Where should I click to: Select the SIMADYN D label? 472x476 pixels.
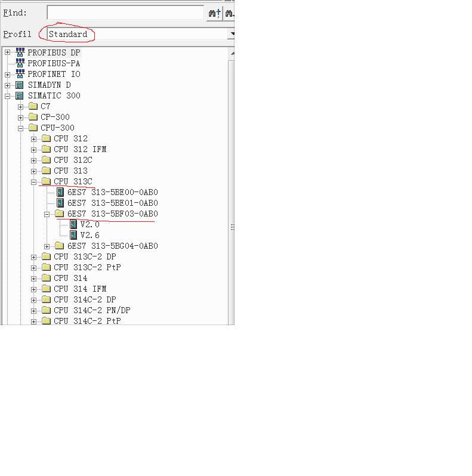pos(49,85)
